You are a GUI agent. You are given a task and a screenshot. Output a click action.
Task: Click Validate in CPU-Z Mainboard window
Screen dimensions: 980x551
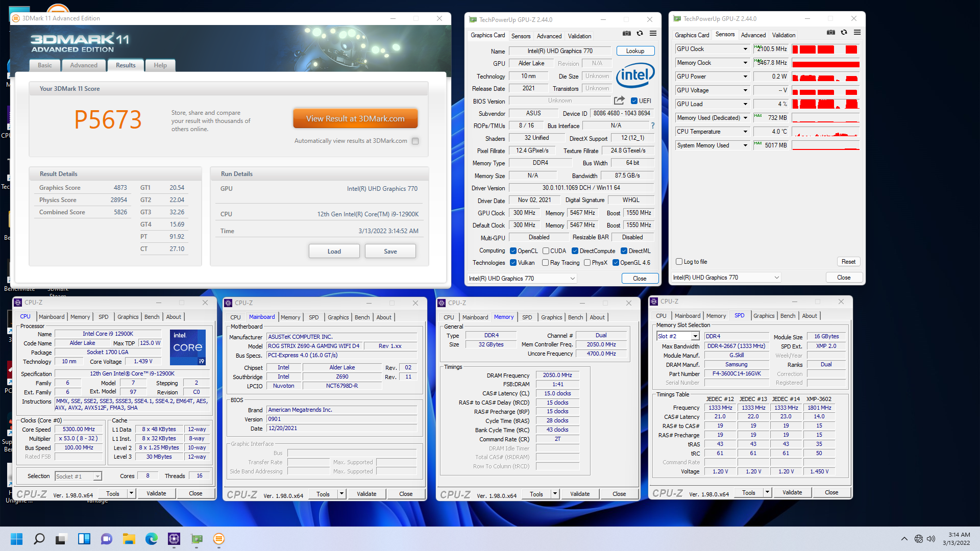[x=366, y=494]
